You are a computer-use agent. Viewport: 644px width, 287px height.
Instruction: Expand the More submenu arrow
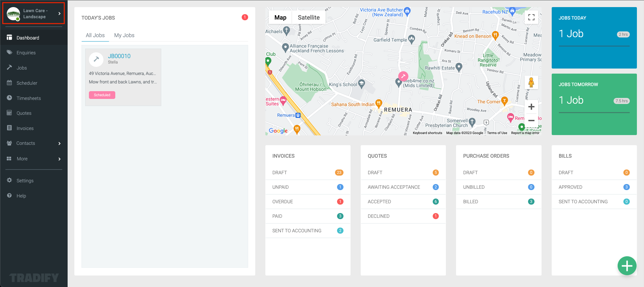[59, 159]
